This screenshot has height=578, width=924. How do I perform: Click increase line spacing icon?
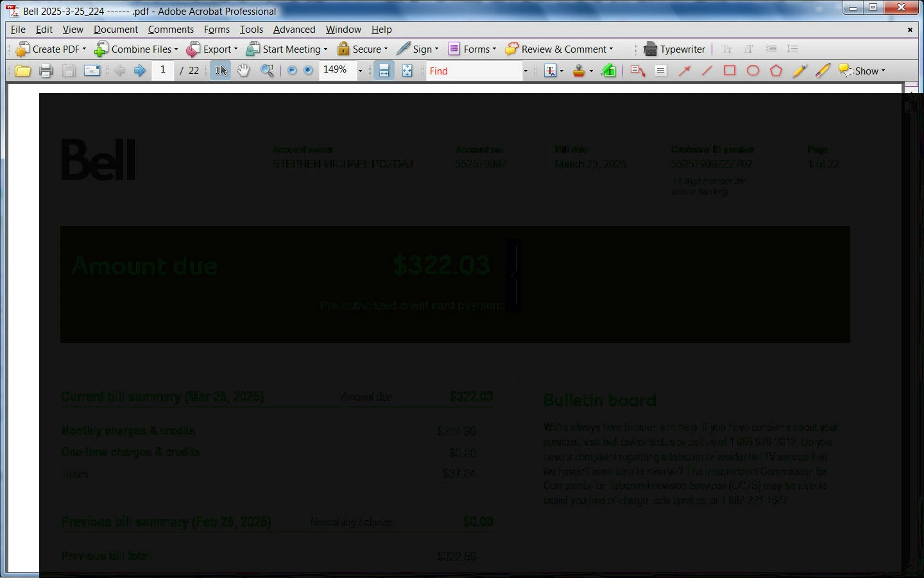792,49
